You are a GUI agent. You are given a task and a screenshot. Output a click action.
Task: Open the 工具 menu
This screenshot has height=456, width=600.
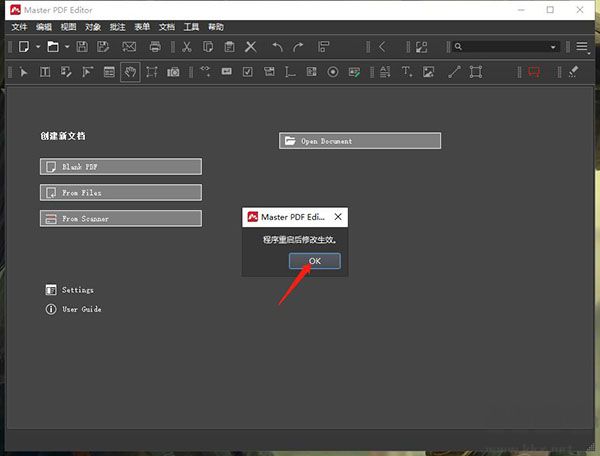[191, 27]
